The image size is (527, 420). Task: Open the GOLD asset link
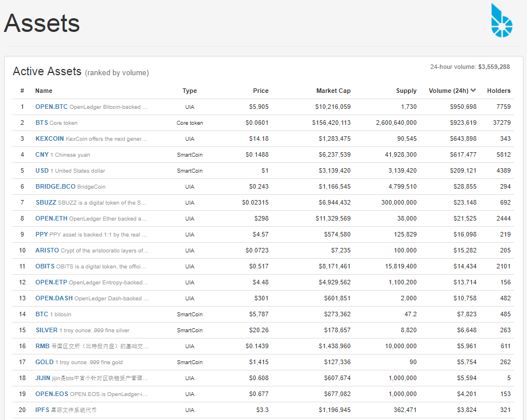click(x=44, y=362)
